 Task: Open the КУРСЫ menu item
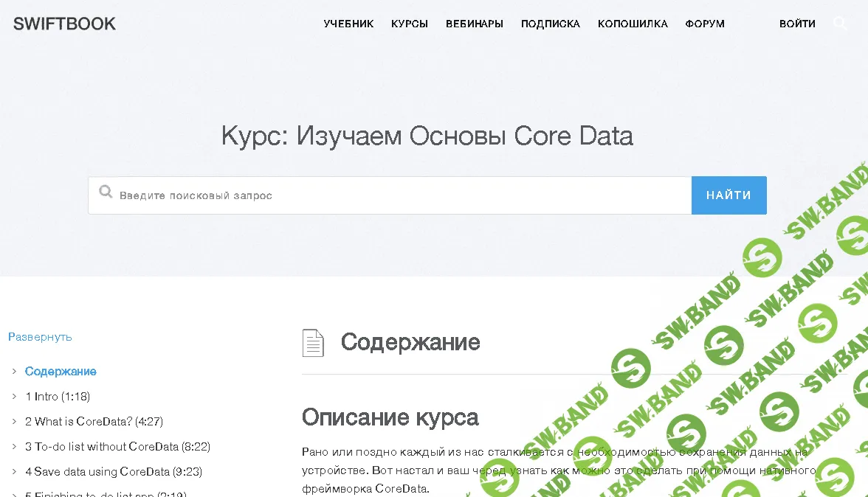409,23
